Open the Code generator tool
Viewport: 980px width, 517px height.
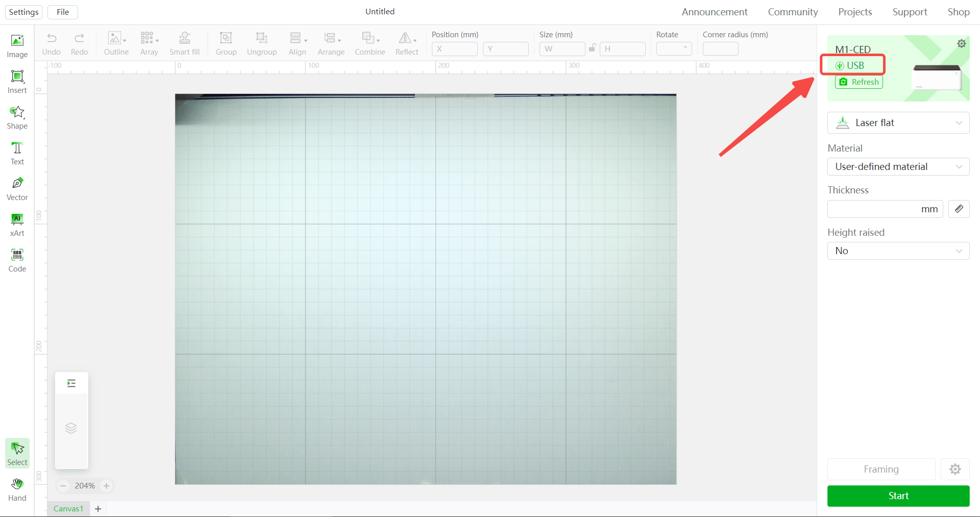(17, 260)
